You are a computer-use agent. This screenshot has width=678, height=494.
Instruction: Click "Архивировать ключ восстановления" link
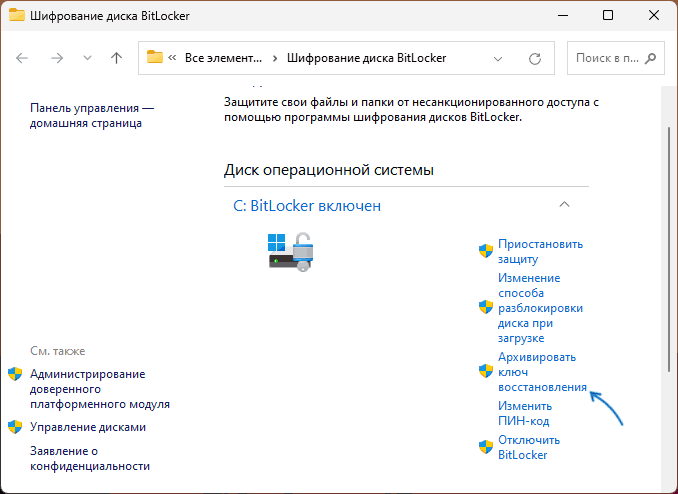(x=542, y=372)
